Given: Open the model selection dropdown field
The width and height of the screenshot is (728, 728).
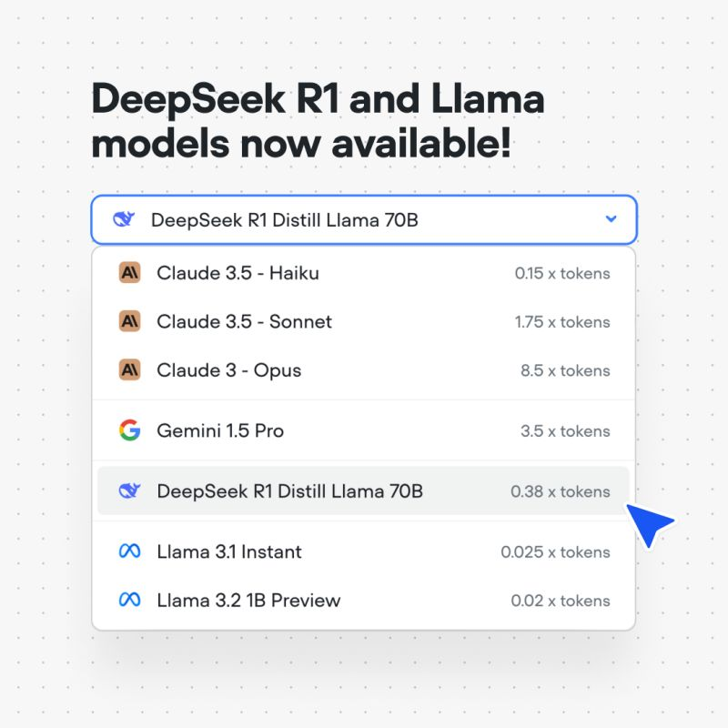Looking at the screenshot, I should 364,219.
